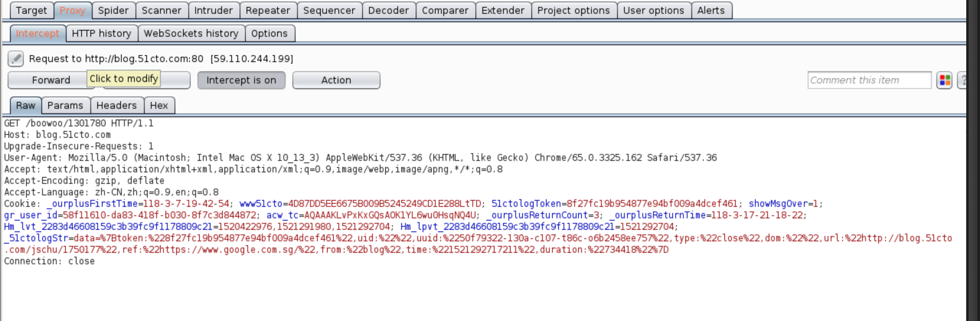Click the acw_tc cookie name

point(283,215)
